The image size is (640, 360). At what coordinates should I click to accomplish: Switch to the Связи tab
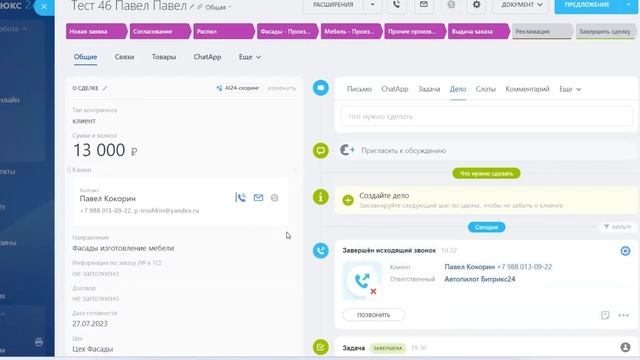(x=124, y=57)
